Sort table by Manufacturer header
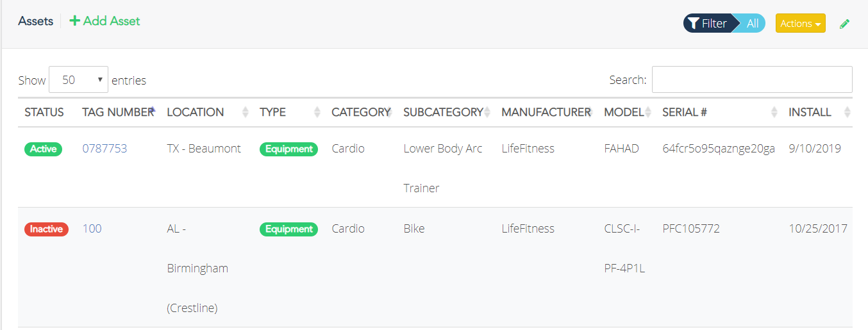The height and width of the screenshot is (330, 868). coord(546,112)
